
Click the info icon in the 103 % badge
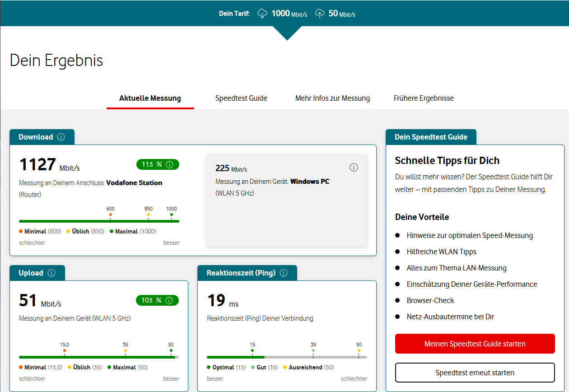coord(170,300)
